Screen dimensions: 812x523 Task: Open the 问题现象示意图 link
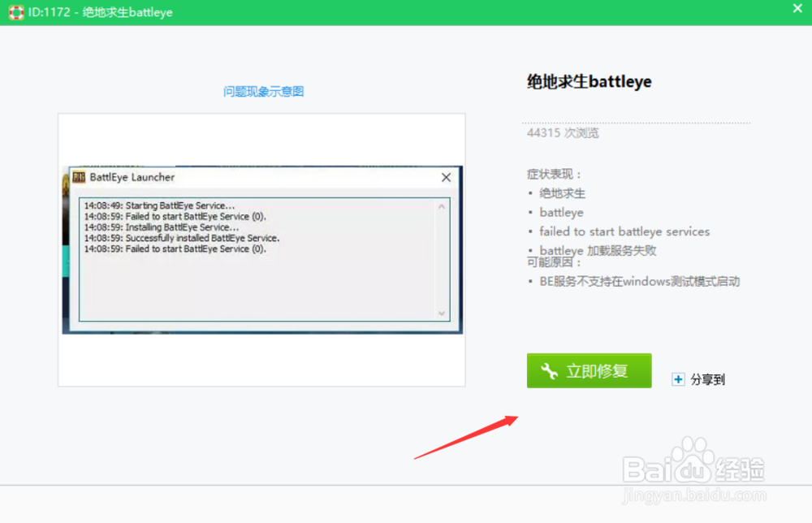point(264,92)
